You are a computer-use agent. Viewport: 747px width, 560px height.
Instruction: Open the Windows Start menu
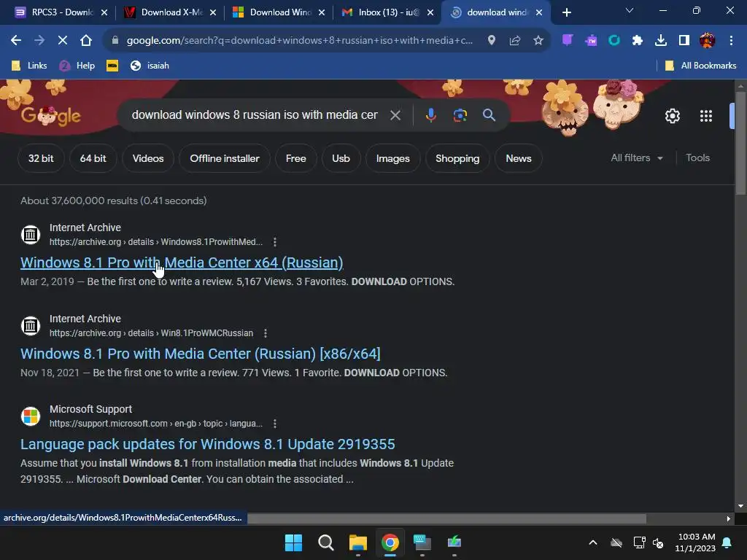click(293, 542)
